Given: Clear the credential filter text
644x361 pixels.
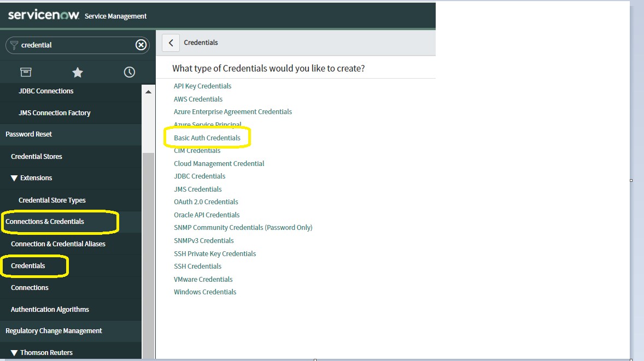Looking at the screenshot, I should tap(141, 45).
